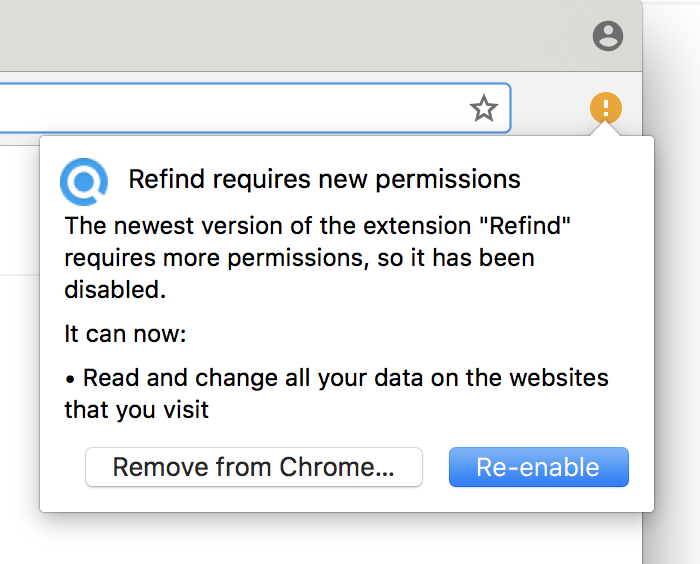Open the Chrome profile avatar menu
The width and height of the screenshot is (700, 564).
607,37
